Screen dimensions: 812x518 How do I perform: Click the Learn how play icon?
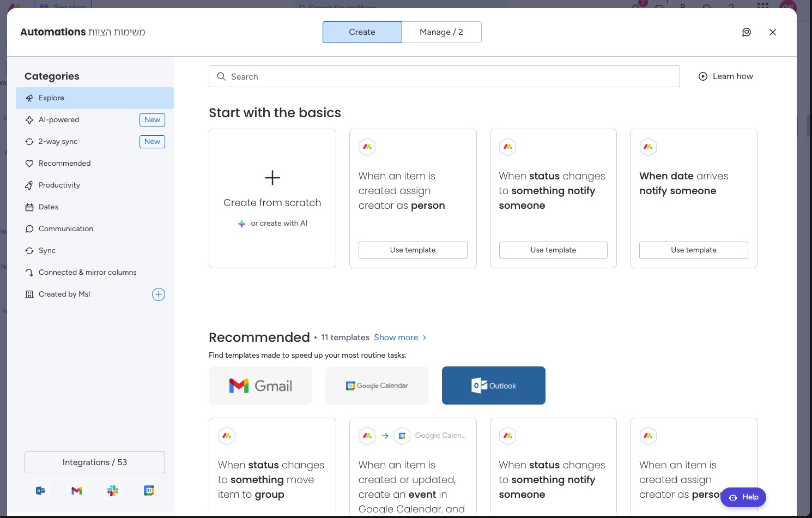click(703, 76)
